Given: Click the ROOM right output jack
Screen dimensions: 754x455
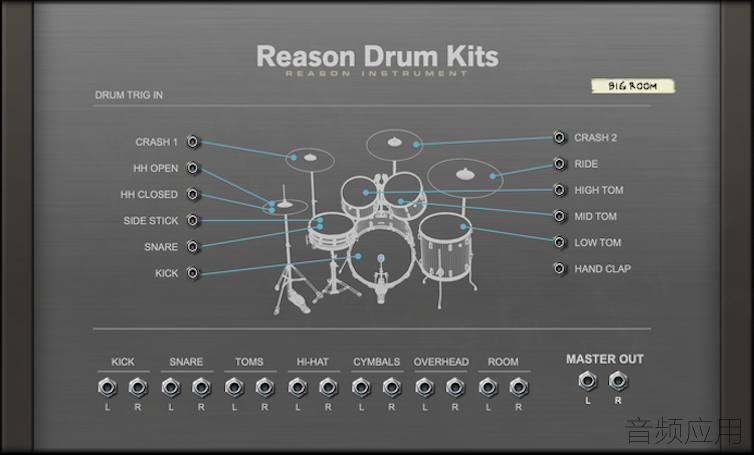Looking at the screenshot, I should 518,387.
